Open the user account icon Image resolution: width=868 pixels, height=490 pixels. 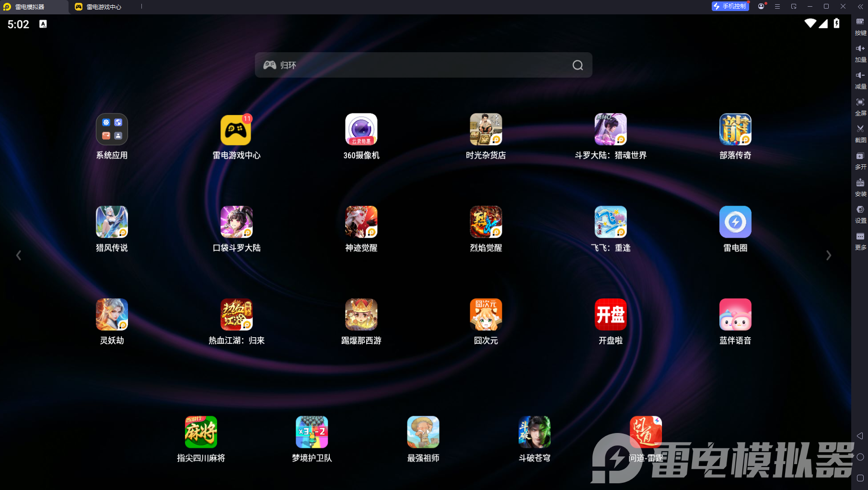pos(761,6)
